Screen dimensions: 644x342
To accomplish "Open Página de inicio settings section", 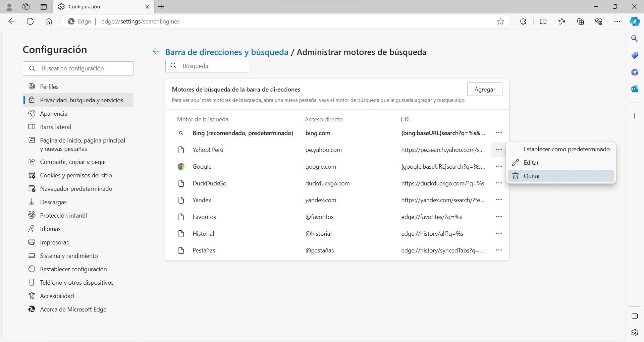I will [x=78, y=145].
